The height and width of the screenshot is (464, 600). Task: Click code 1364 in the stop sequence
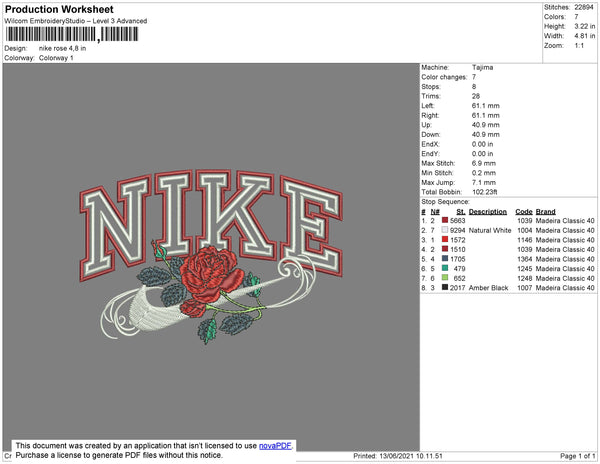point(525,259)
